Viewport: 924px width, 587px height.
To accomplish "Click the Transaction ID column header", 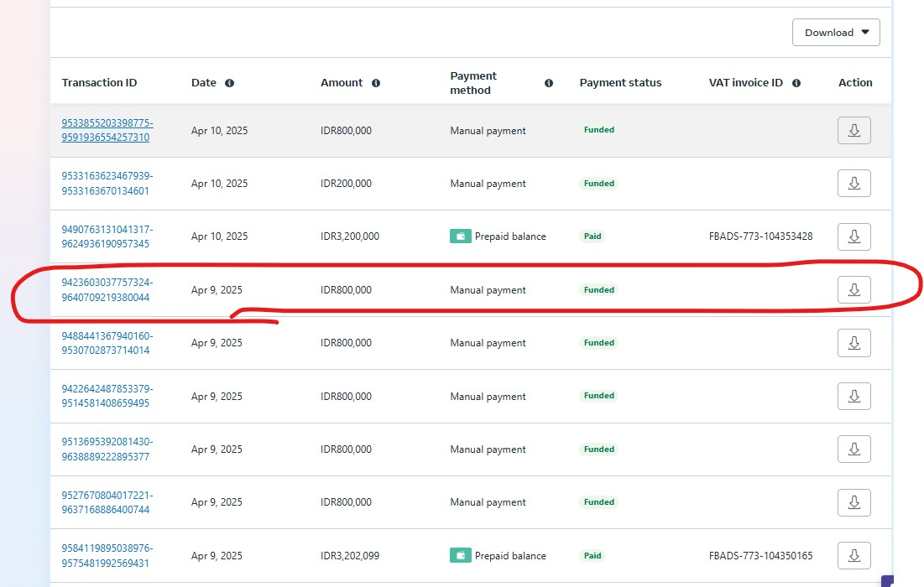I will [x=99, y=83].
